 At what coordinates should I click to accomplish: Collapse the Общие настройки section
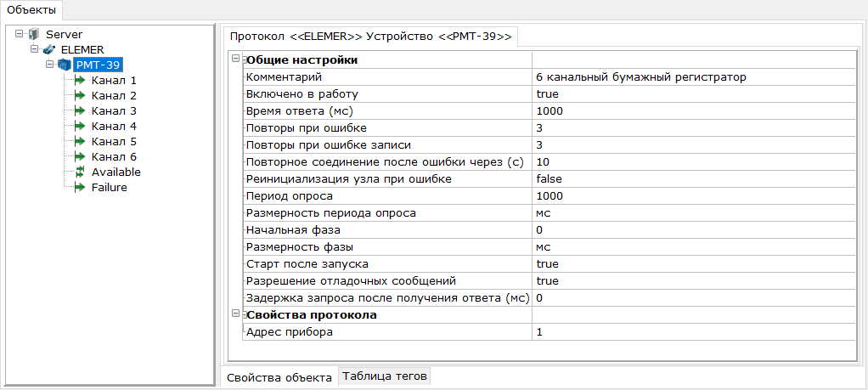click(x=235, y=58)
